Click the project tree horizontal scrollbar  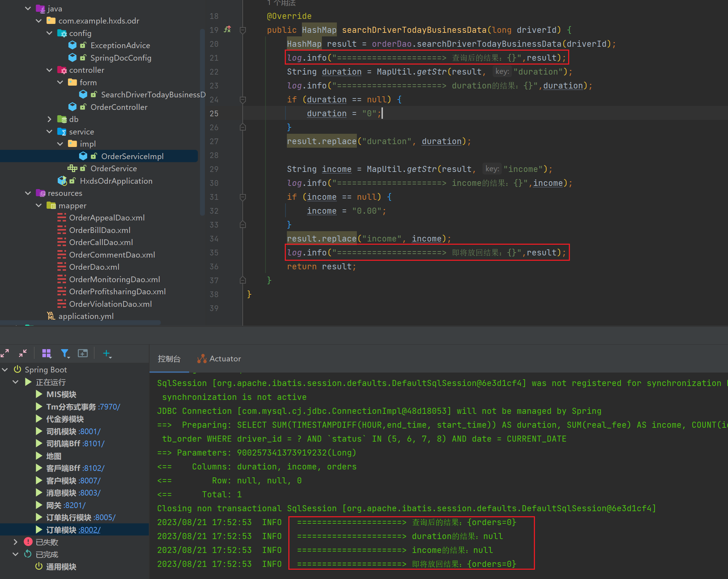coord(80,323)
